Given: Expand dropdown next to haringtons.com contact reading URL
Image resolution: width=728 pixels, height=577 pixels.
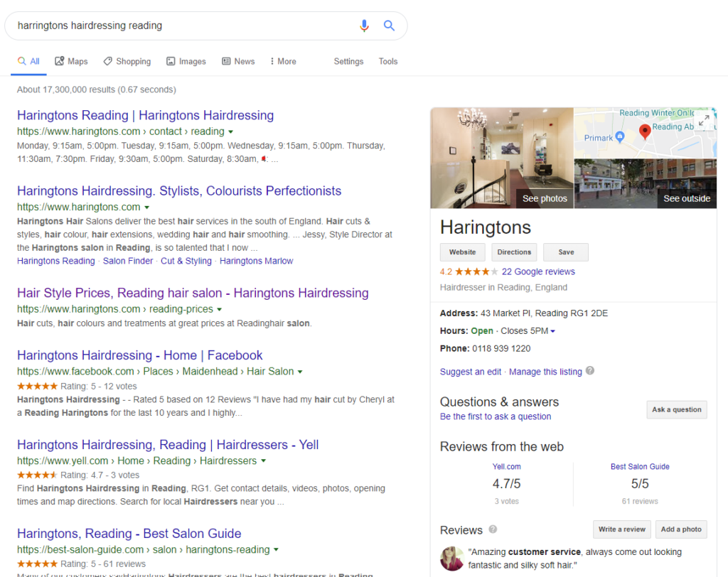Looking at the screenshot, I should coord(231,132).
